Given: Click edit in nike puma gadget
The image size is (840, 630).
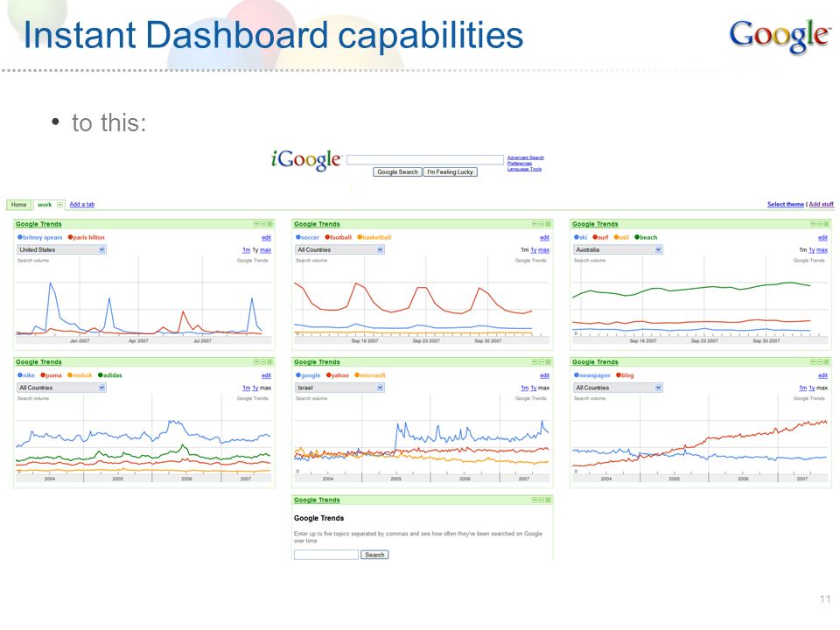Looking at the screenshot, I should [266, 376].
